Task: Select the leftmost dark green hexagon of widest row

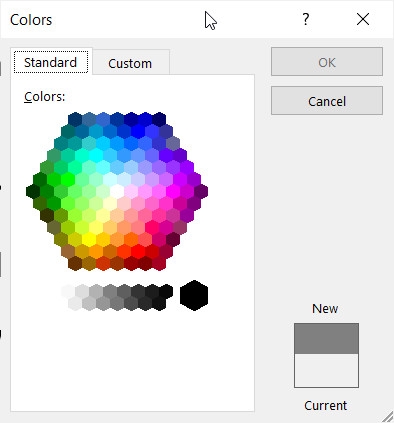Action: 33,191
